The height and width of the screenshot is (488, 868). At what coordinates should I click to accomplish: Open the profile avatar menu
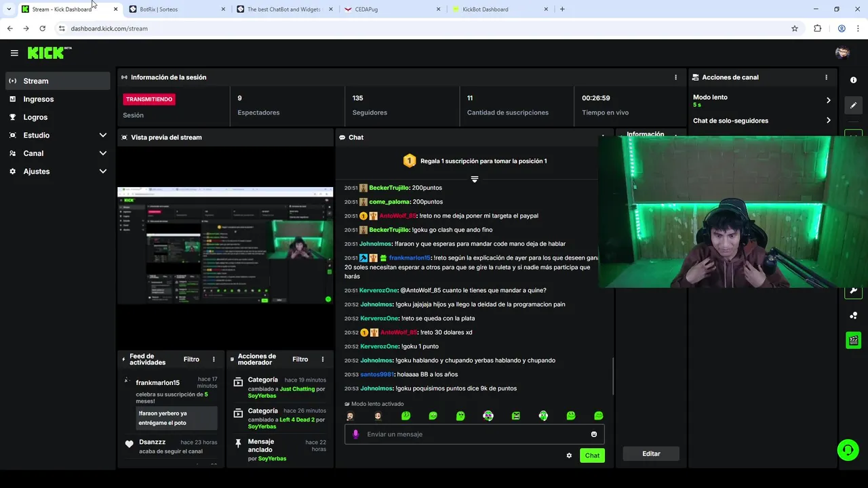click(x=842, y=53)
